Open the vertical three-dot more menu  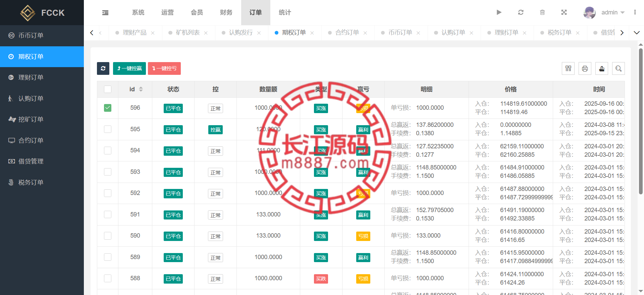pyautogui.click(x=635, y=12)
